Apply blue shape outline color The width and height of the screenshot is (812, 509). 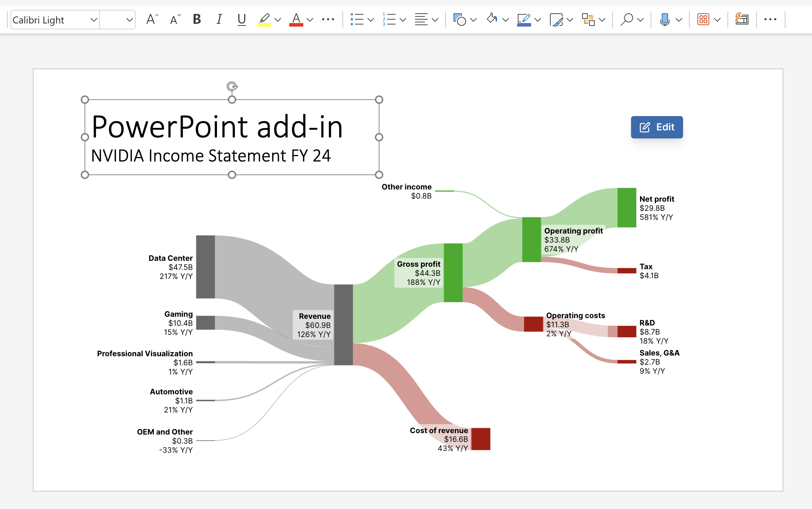524,20
